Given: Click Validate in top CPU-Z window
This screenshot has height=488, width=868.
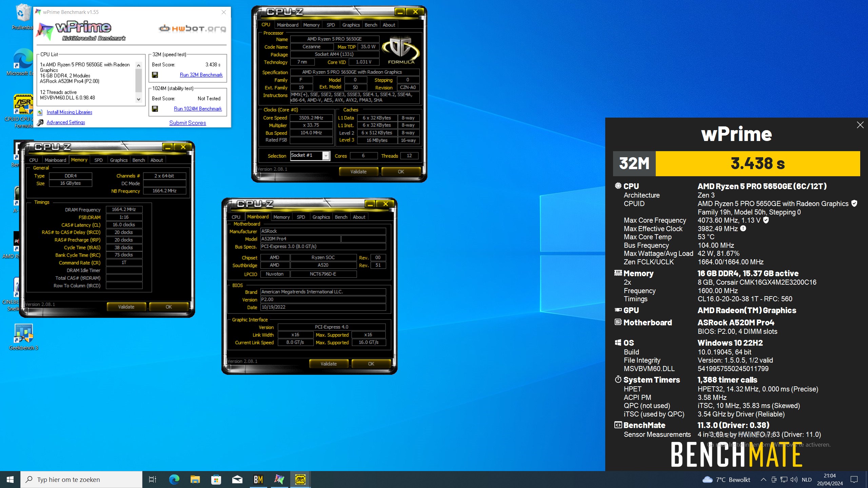Looking at the screenshot, I should pos(358,171).
